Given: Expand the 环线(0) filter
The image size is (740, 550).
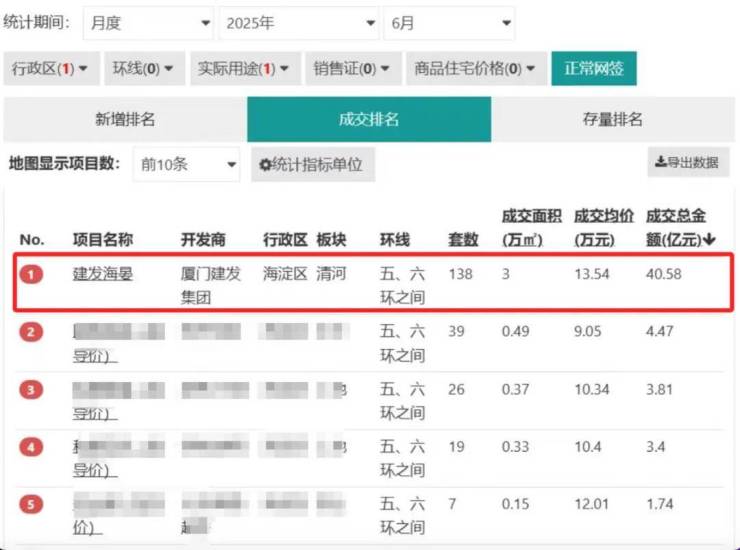Looking at the screenshot, I should pos(142,69).
